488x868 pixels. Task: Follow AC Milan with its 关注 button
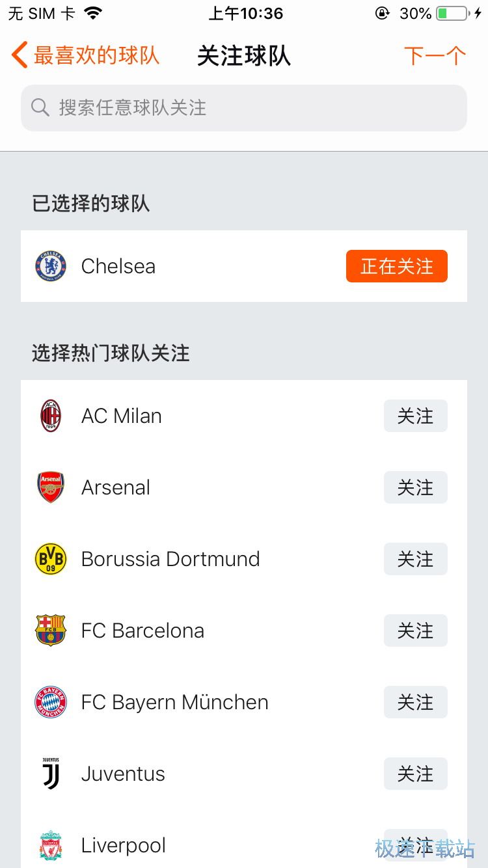[x=415, y=416]
